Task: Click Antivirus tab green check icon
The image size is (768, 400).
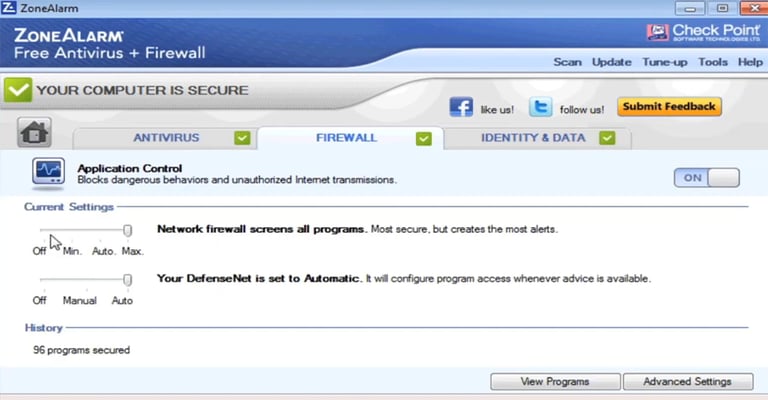Action: (242, 138)
